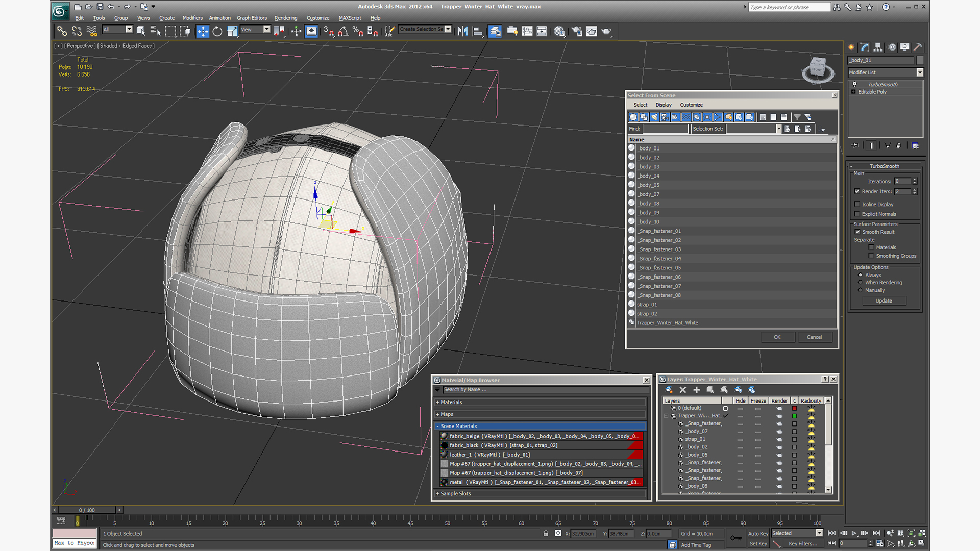The width and height of the screenshot is (980, 551).
Task: Open the Create command panel tab
Action: pos(851,47)
